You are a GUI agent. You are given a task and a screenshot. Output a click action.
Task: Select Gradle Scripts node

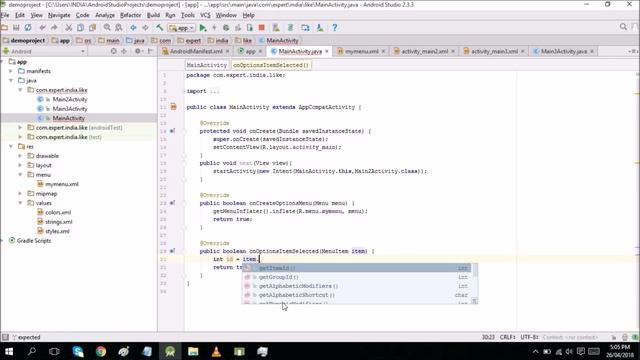34,240
